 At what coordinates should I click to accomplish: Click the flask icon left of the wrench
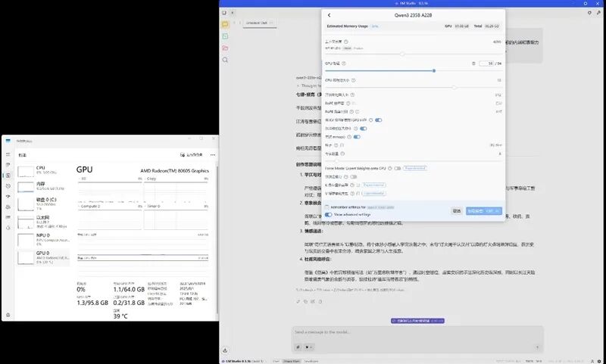pos(589,13)
